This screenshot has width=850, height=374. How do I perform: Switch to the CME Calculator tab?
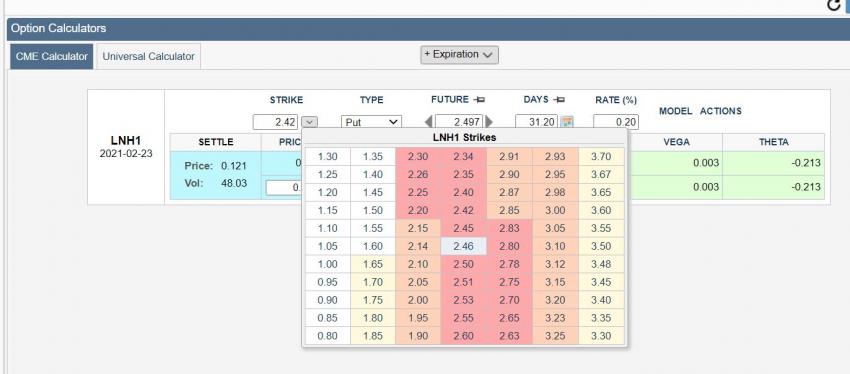point(51,56)
